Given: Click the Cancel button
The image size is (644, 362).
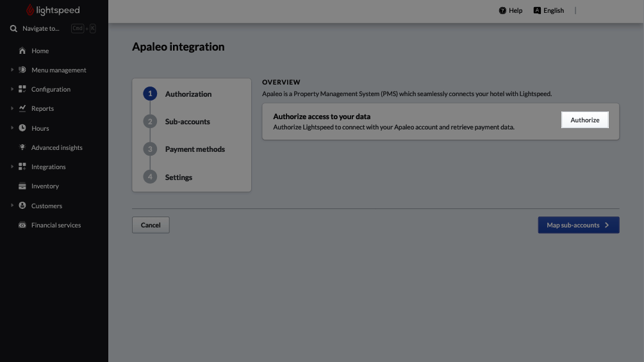Looking at the screenshot, I should (151, 225).
